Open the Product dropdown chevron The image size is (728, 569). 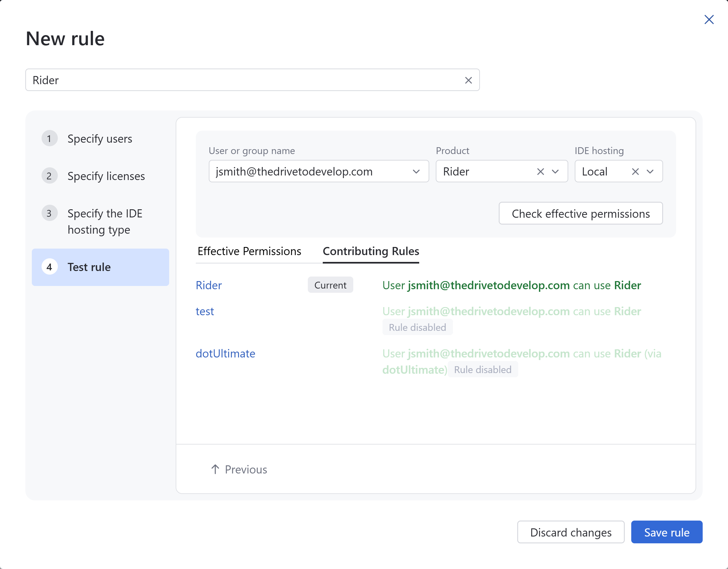555,172
